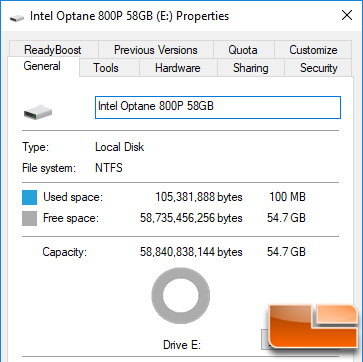Click the gray Free space color swatch
This screenshot has width=363, height=362.
coord(29,218)
